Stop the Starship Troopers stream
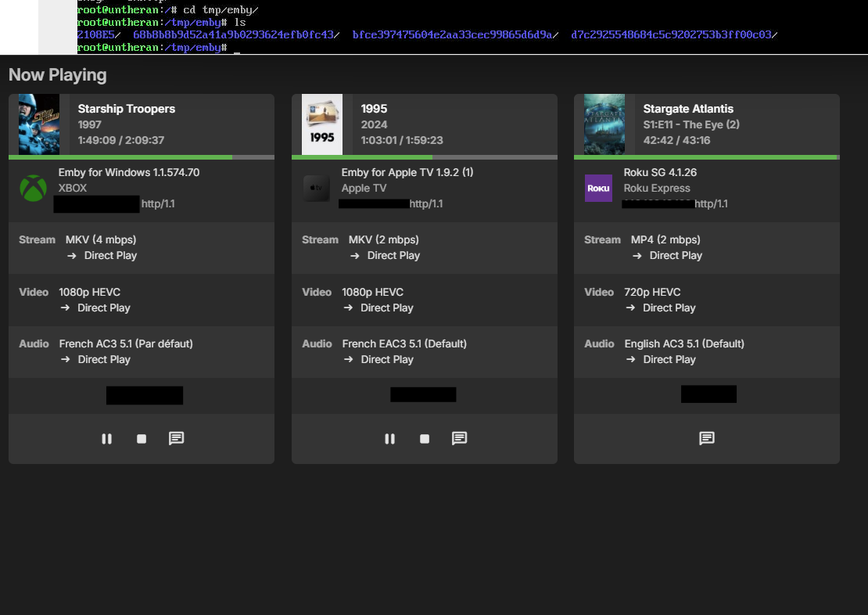868x615 pixels. 141,439
